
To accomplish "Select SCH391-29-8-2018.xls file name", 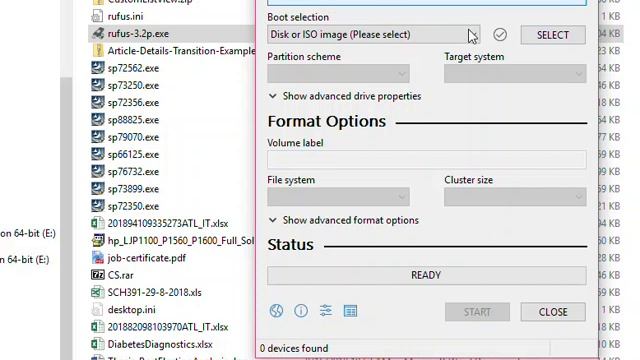I will click(154, 293).
